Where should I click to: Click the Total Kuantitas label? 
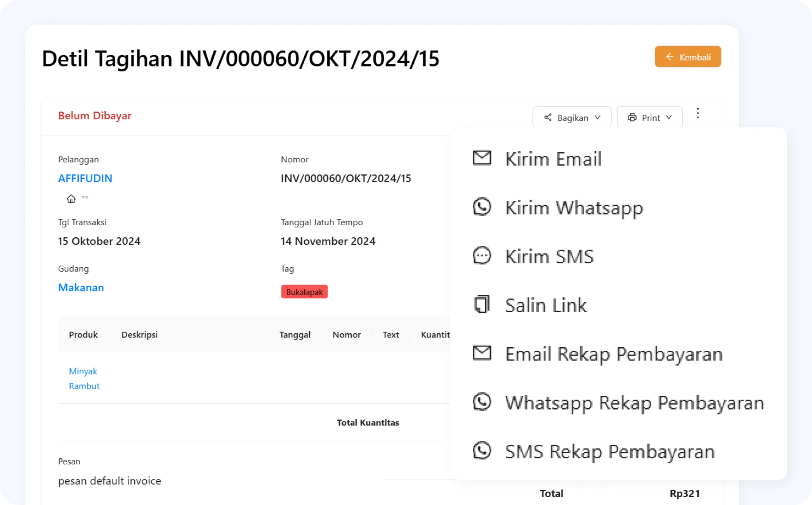click(368, 423)
